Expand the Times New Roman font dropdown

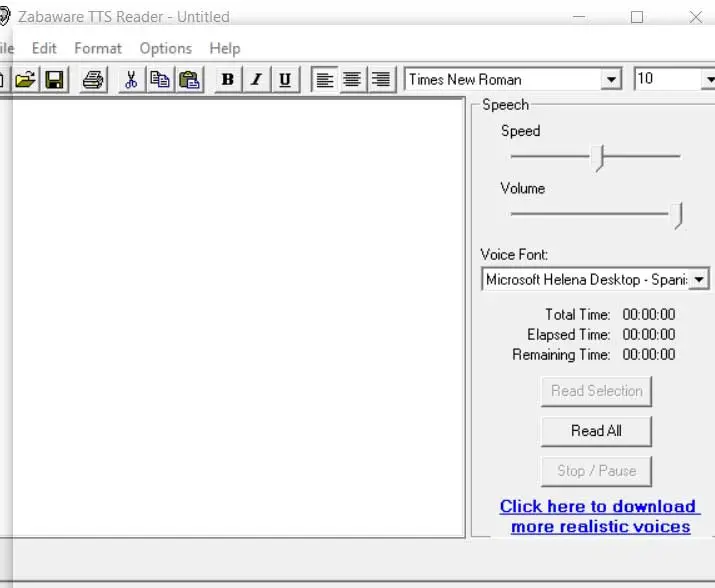(611, 80)
